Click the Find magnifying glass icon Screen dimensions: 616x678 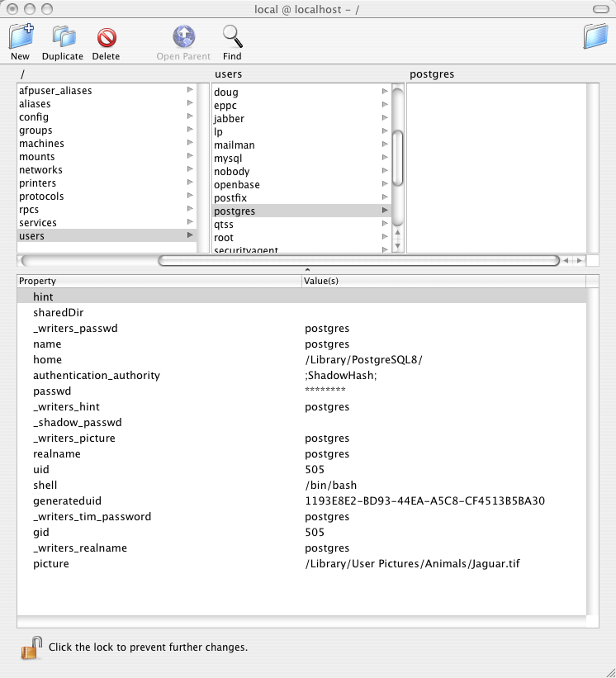tap(232, 37)
